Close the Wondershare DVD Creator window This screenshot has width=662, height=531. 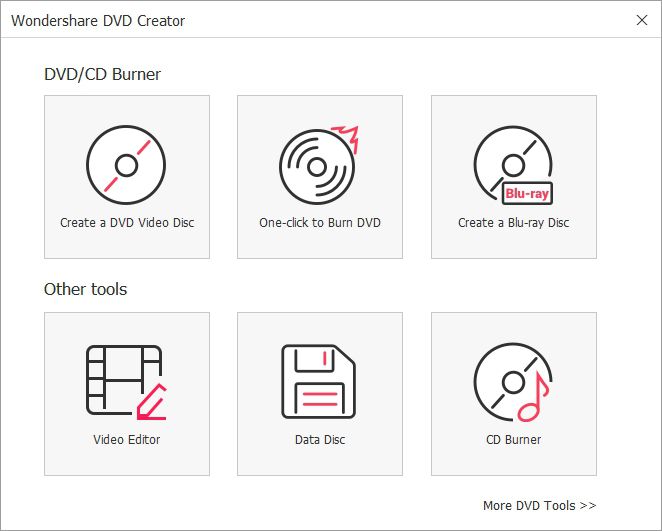641,20
